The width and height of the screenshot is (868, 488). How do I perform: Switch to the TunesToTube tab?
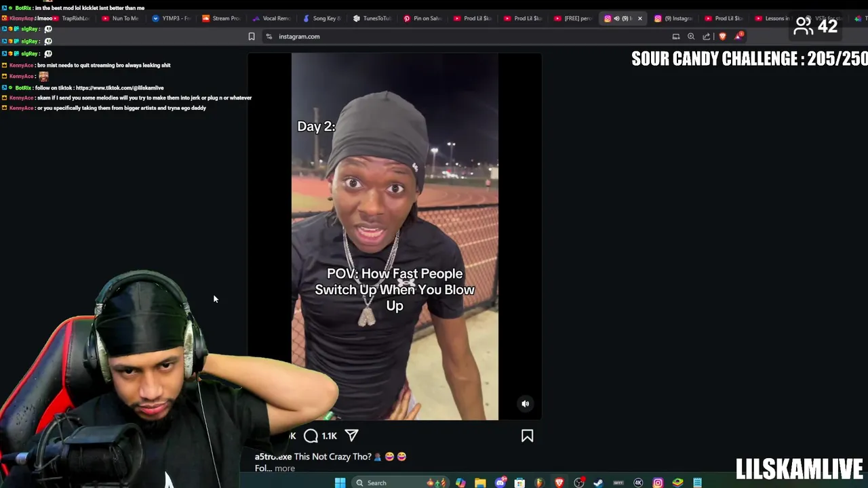pyautogui.click(x=372, y=18)
